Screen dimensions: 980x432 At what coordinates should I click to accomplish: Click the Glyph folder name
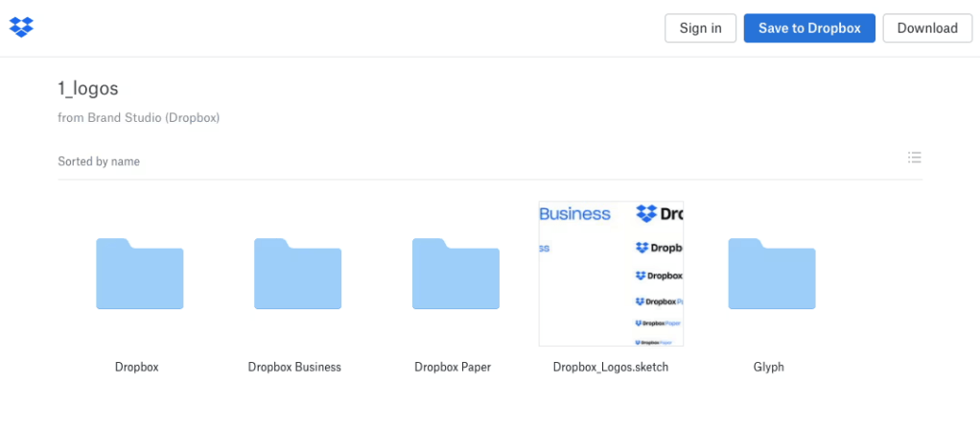pos(769,368)
